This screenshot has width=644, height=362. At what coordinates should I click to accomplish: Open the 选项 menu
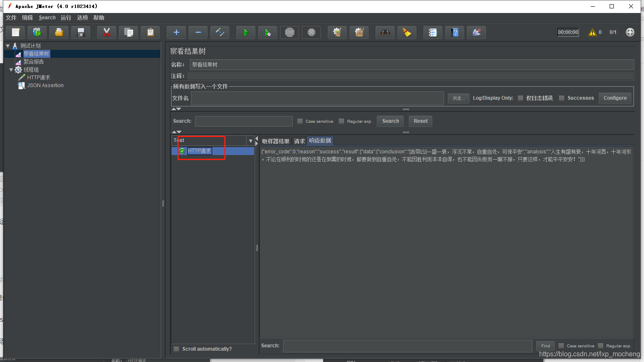(x=82, y=18)
